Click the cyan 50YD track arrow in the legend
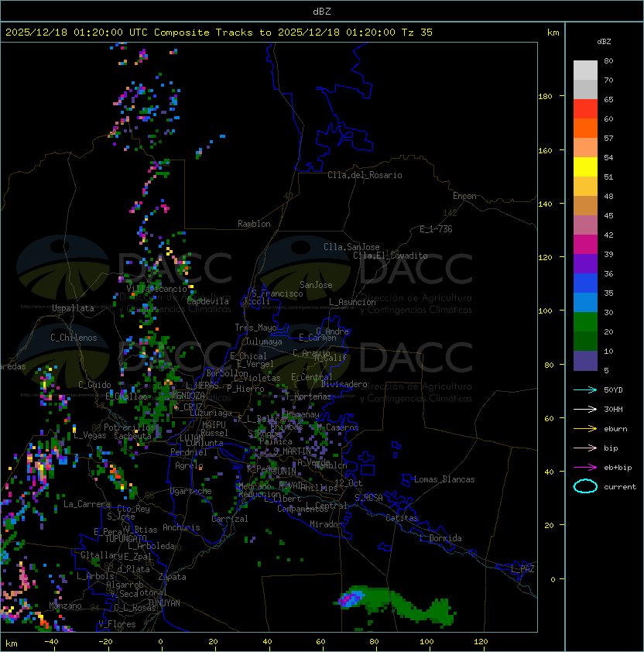This screenshot has width=644, height=652. [585, 389]
